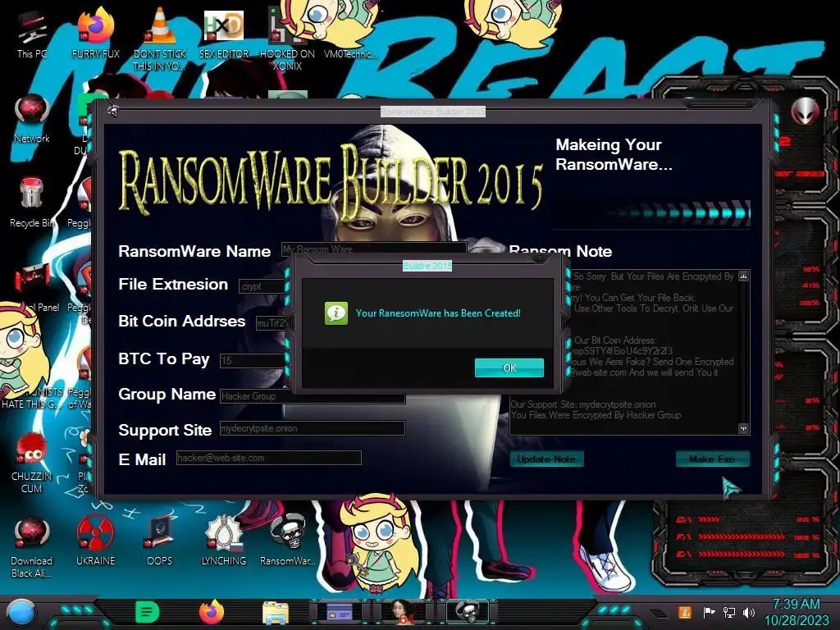Open Action Center flag tray icon

[709, 612]
